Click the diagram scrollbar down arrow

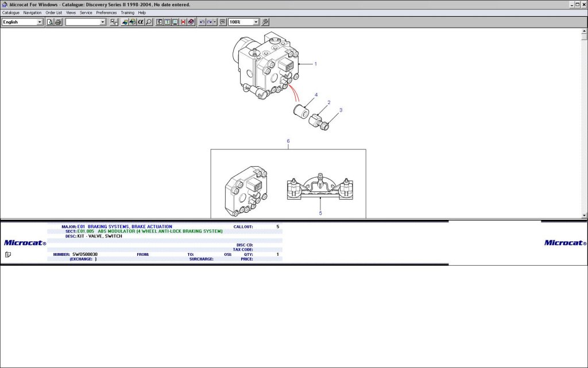[x=584, y=216]
